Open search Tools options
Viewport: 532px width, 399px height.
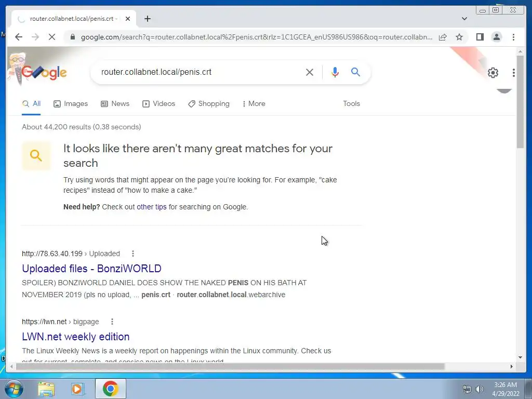[352, 104]
